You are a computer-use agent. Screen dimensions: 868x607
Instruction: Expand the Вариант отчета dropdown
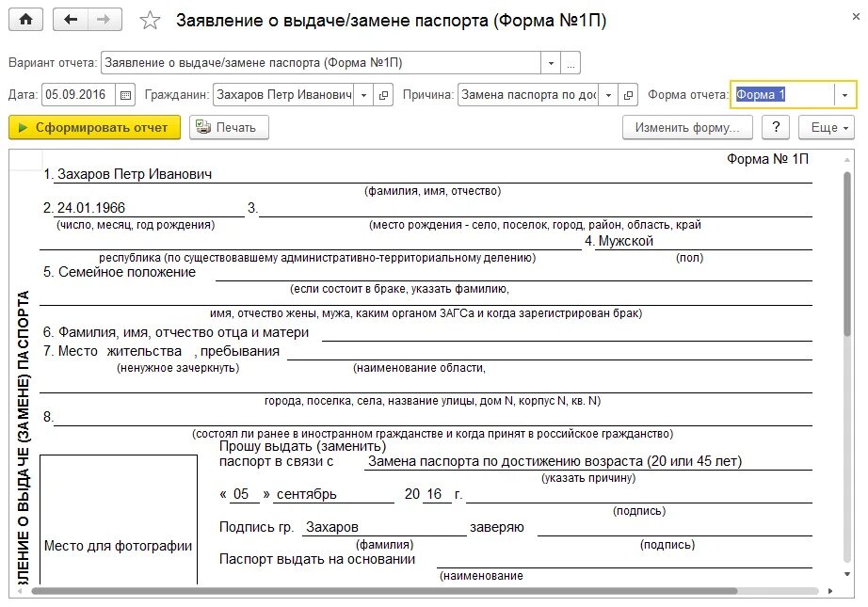click(551, 63)
